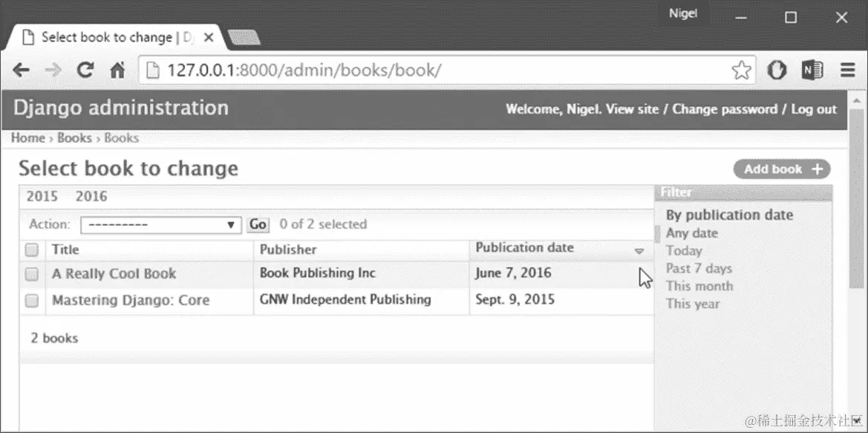Viewport: 868px width, 433px height.
Task: Open a new browser tab
Action: tap(244, 38)
